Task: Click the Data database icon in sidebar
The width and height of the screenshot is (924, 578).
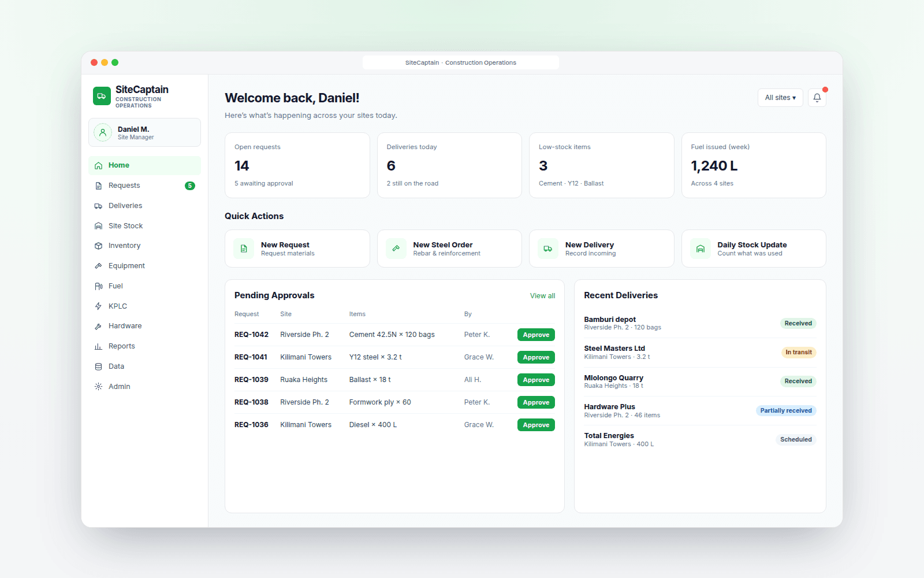Action: point(98,366)
